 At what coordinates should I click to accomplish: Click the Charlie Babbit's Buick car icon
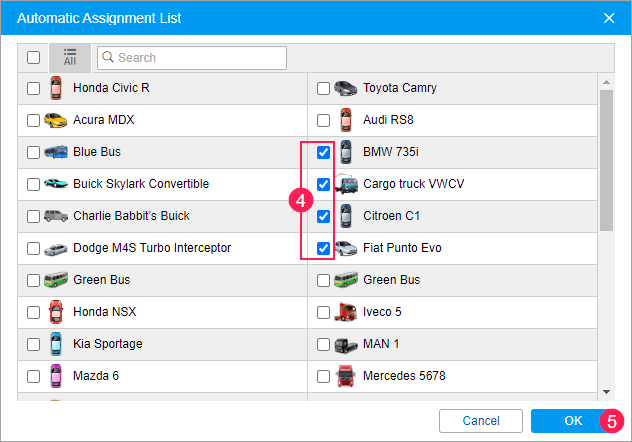pyautogui.click(x=56, y=216)
